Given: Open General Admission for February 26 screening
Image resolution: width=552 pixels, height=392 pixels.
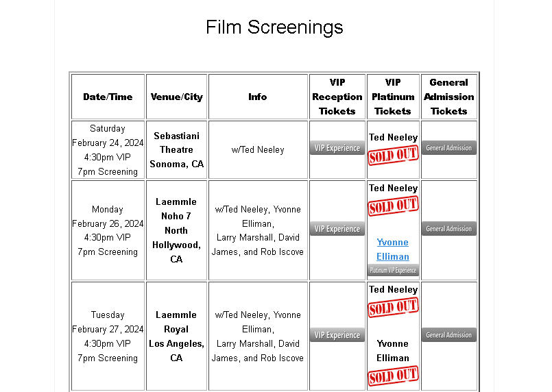Looking at the screenshot, I should (x=449, y=229).
